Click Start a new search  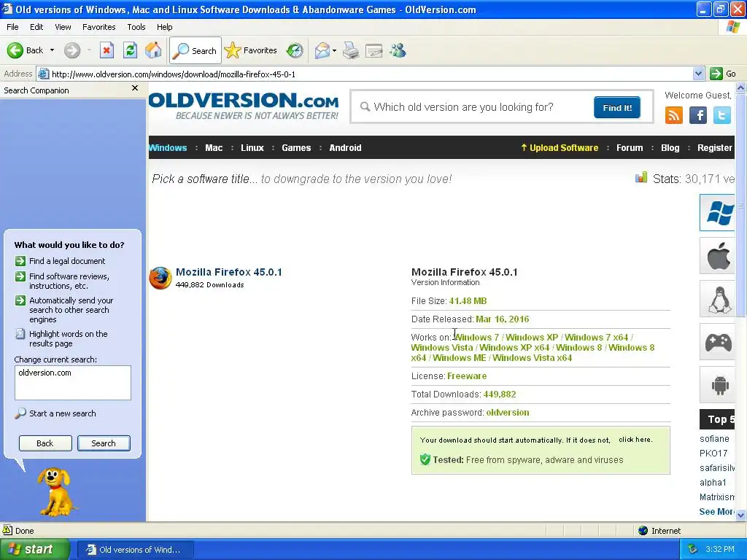55,413
